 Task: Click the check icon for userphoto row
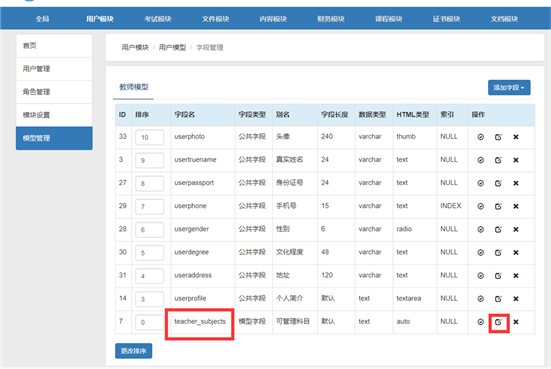[x=480, y=137]
